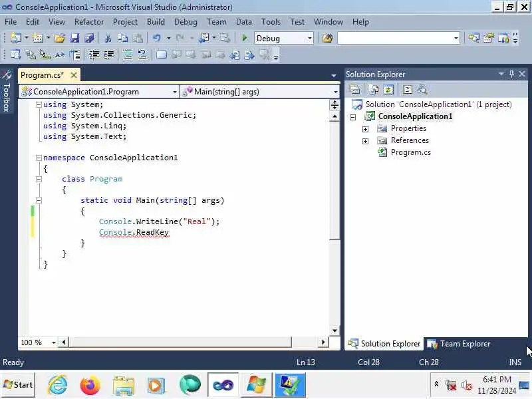This screenshot has height=399, width=532.
Task: Collapse the namespace ConsoleApplication1 block
Action: [39, 158]
